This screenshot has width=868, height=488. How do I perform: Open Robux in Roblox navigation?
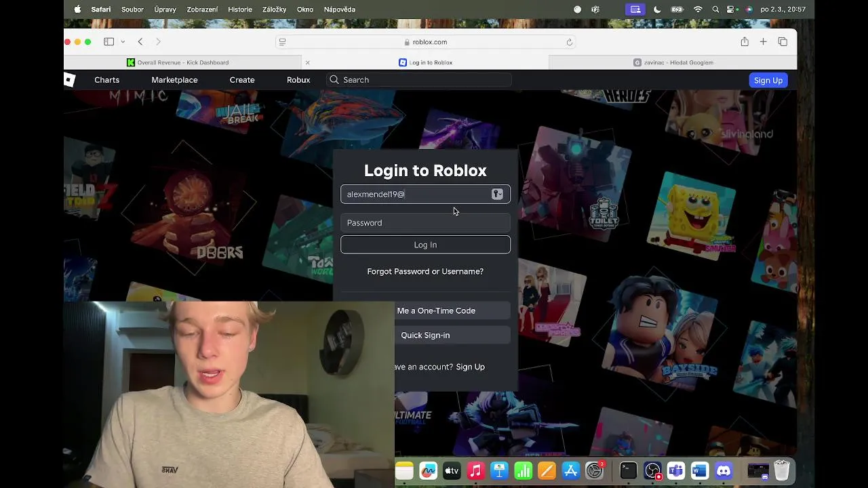coord(298,80)
